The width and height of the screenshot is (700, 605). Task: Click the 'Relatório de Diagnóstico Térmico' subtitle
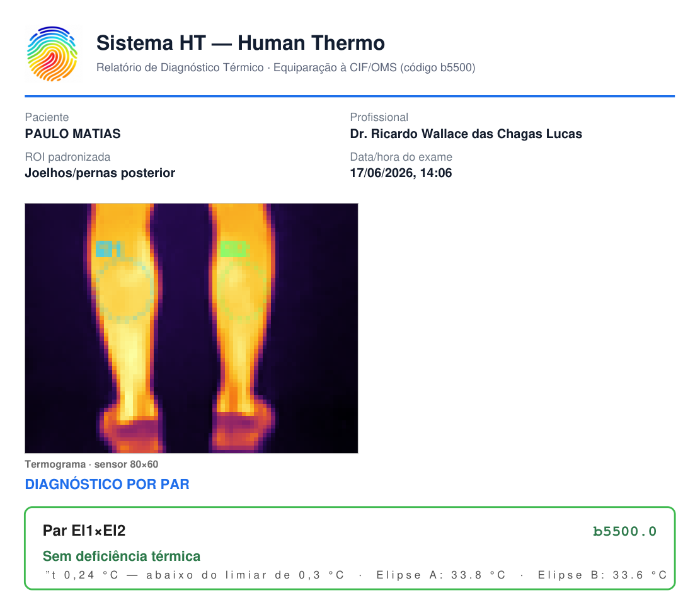[180, 67]
